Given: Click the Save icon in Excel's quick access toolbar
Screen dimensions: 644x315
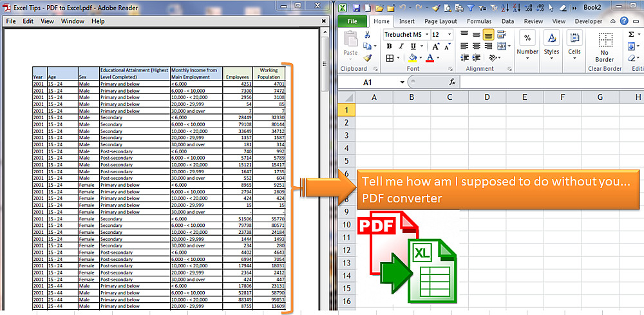Looking at the screenshot, I should [357, 8].
